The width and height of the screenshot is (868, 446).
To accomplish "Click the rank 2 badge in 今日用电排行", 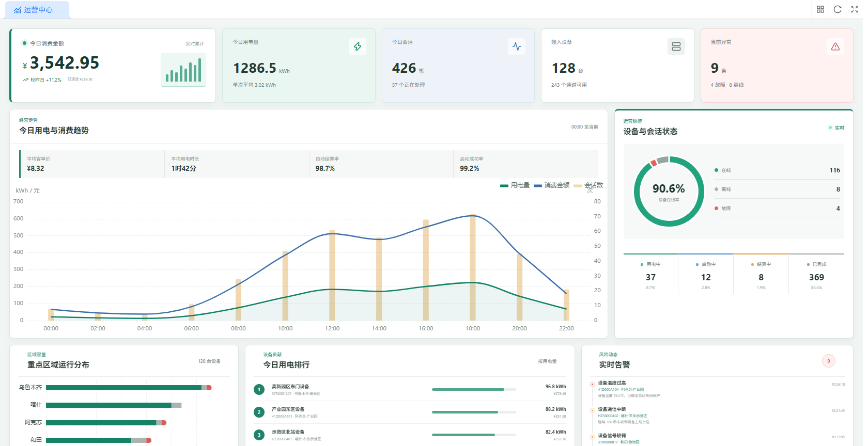I will pyautogui.click(x=259, y=412).
